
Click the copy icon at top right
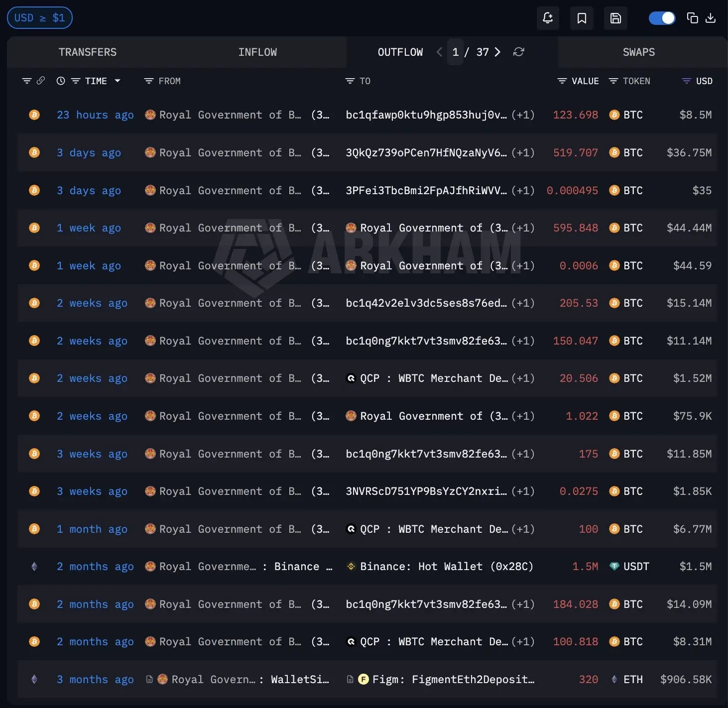pos(692,18)
